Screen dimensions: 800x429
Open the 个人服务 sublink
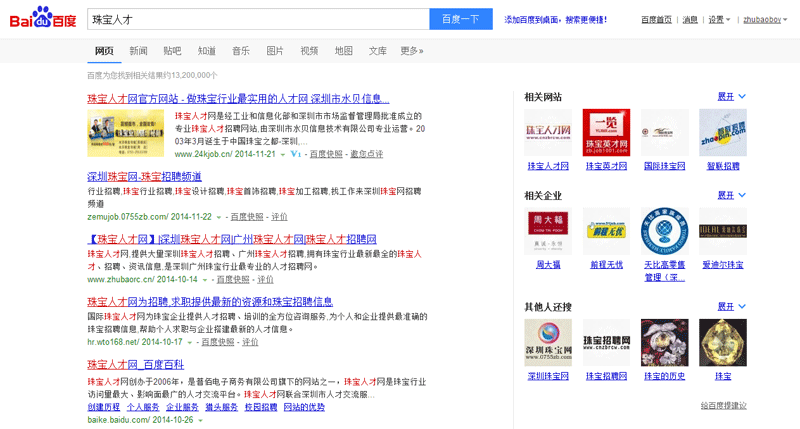143,407
